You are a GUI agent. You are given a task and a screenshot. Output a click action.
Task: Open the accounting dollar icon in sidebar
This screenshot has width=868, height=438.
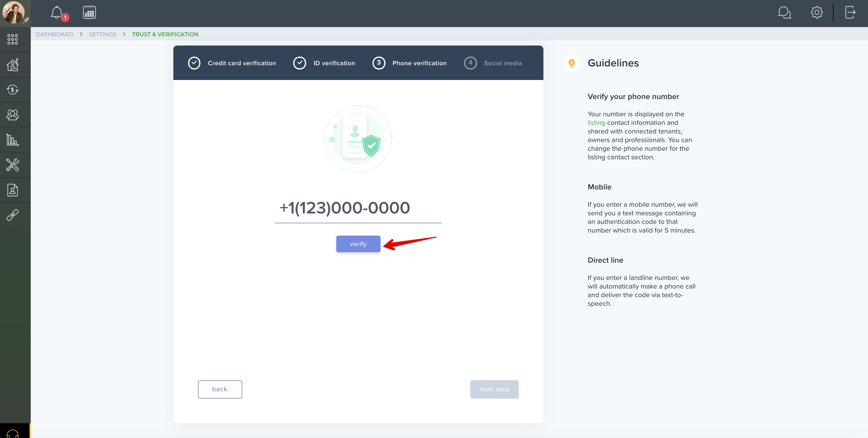click(x=13, y=90)
